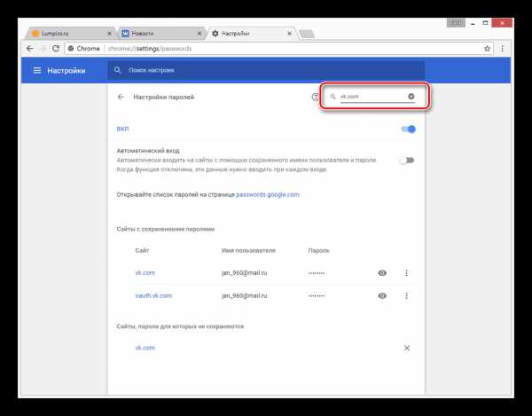This screenshot has height=416, width=532.
Task: Open more actions for vk.com row
Action: (x=406, y=273)
